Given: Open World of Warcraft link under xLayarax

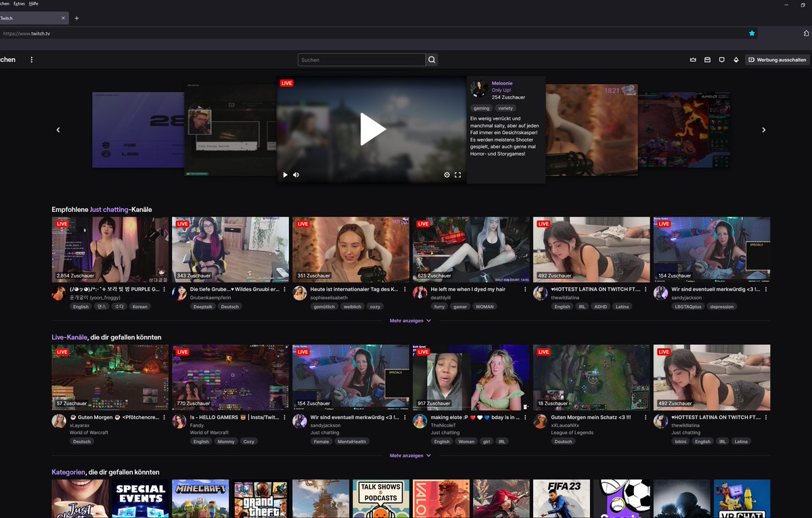Looking at the screenshot, I should 89,432.
